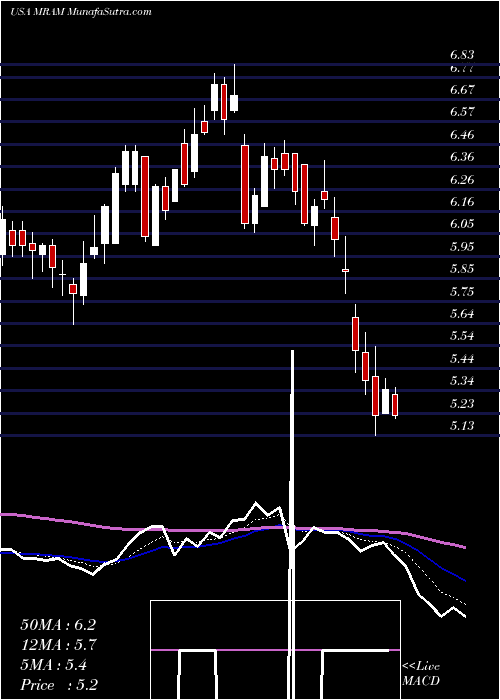Click the 5.95 price axis label
This screenshot has width=500, height=700.
(462, 246)
